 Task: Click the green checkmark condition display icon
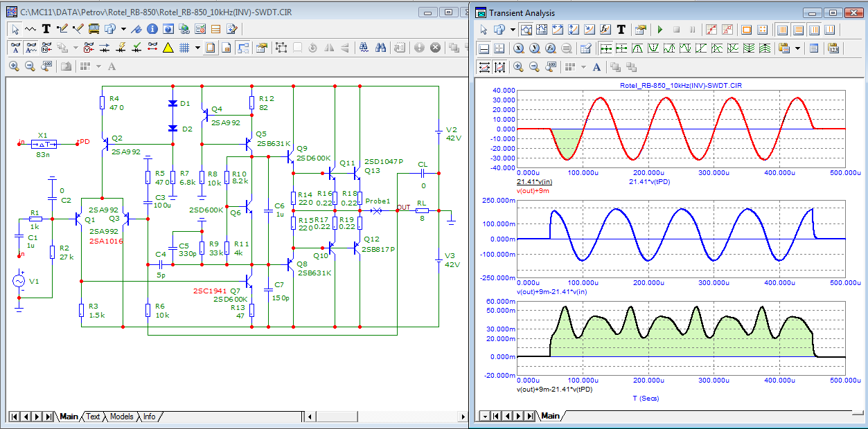tap(136, 48)
